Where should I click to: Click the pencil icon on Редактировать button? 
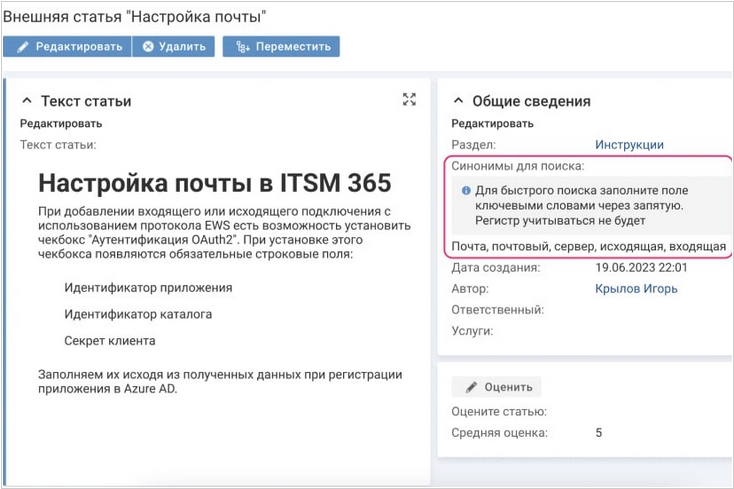22,47
